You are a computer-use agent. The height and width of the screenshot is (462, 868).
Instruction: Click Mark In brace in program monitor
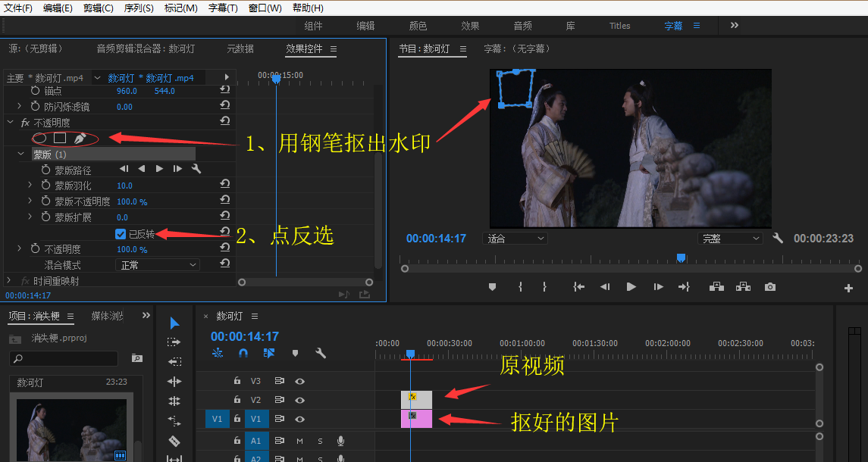(520, 286)
